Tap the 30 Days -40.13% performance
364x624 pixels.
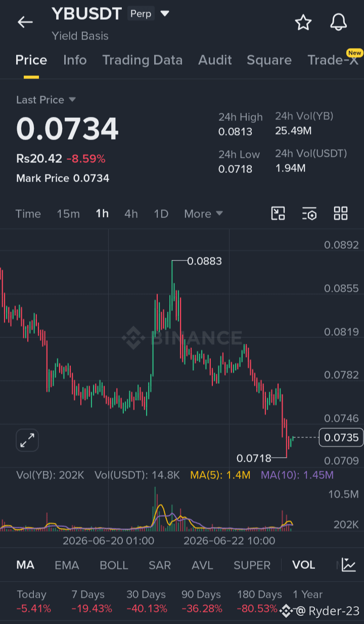pyautogui.click(x=147, y=602)
